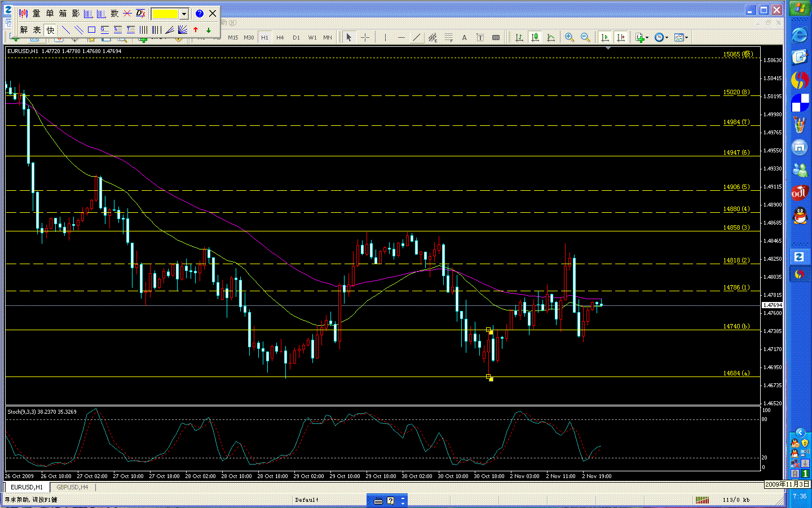Click the candlestick icon in floating toolbar
Viewport: 812px width, 508px height.
coord(24,14)
